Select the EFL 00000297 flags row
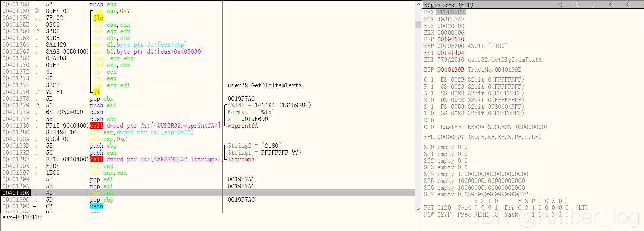 [x=482, y=137]
